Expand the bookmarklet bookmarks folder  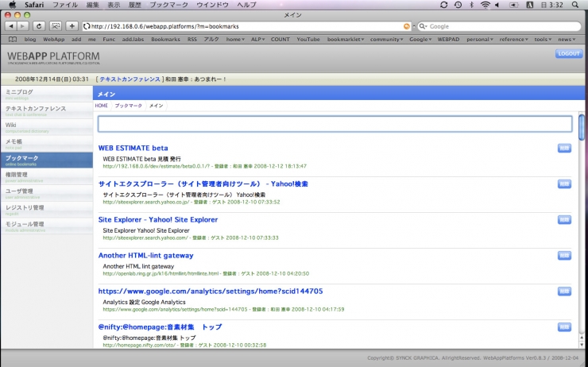click(x=346, y=40)
